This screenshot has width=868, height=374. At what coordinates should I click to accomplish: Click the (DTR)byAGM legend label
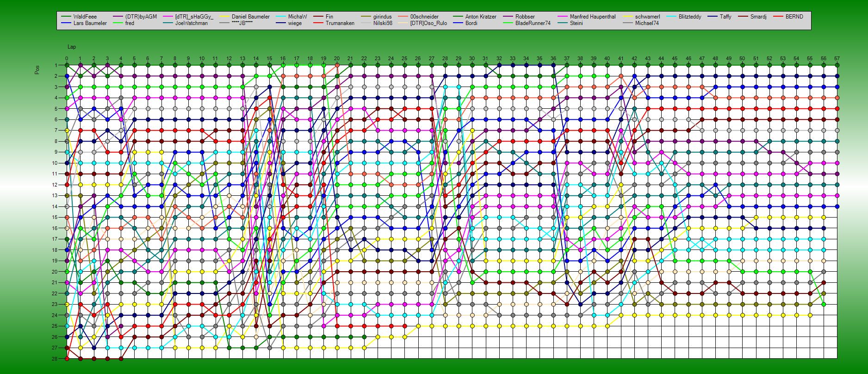[141, 17]
